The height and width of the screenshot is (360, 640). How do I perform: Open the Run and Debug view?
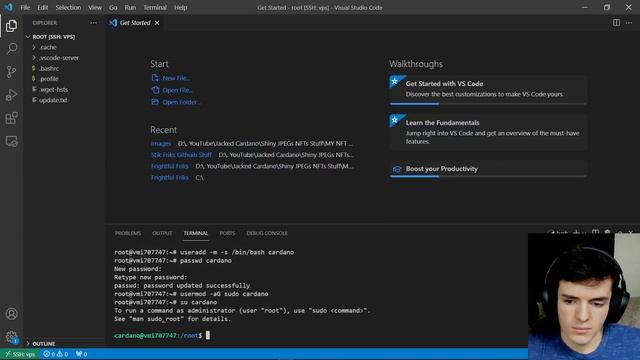pyautogui.click(x=11, y=95)
